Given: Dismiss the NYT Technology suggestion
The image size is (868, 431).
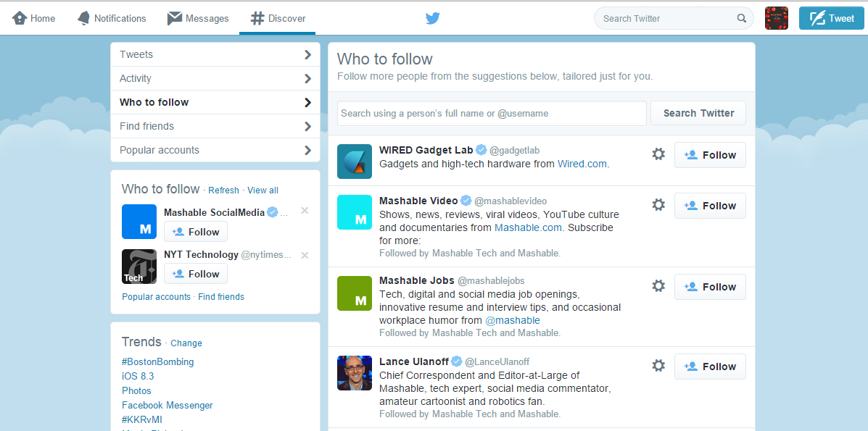Looking at the screenshot, I should 305,254.
